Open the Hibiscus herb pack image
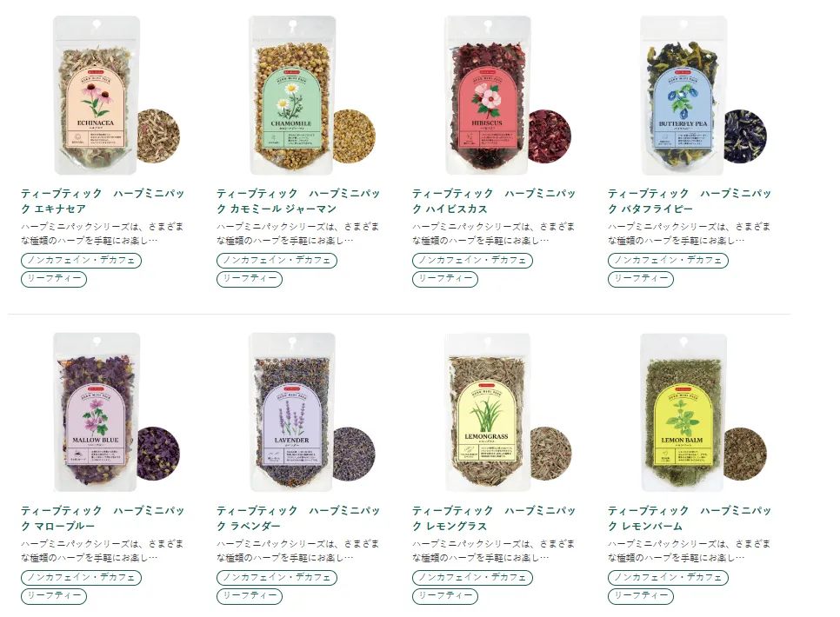 click(x=508, y=96)
